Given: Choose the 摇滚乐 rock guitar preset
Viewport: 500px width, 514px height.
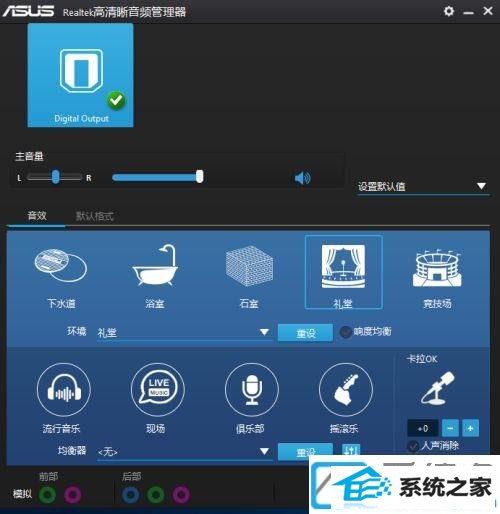Looking at the screenshot, I should click(346, 390).
